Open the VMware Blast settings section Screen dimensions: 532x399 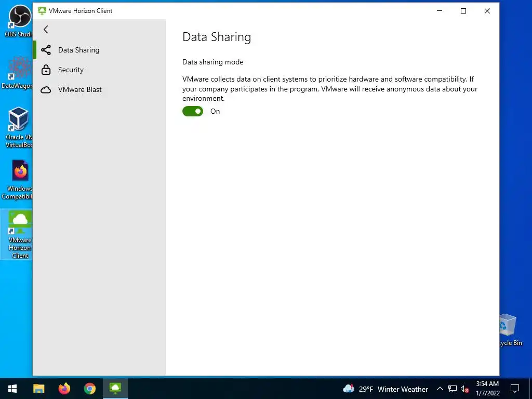click(x=99, y=89)
